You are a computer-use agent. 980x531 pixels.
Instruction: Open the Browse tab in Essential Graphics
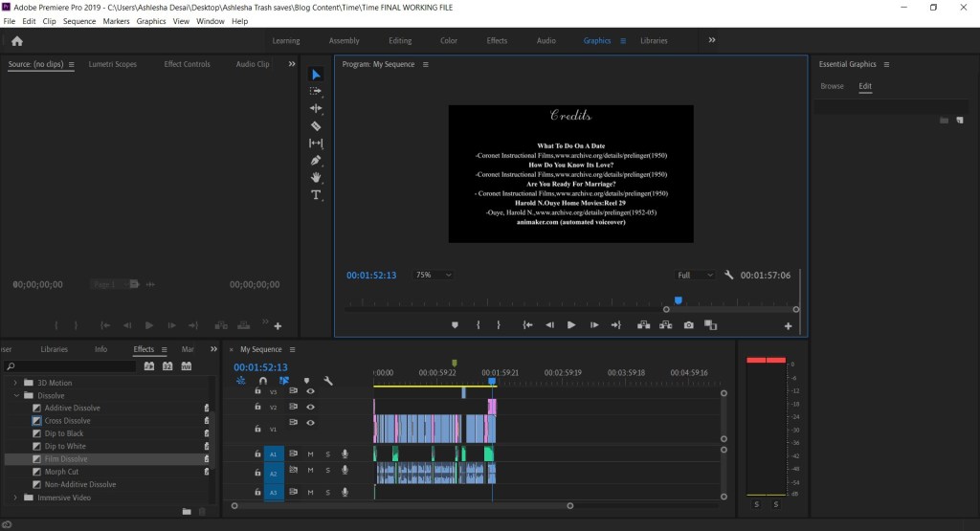pyautogui.click(x=832, y=86)
